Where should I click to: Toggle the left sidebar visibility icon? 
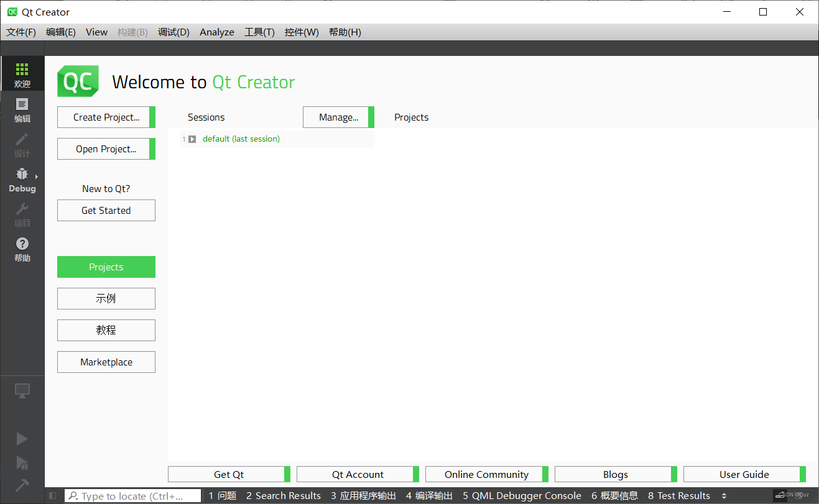point(52,496)
